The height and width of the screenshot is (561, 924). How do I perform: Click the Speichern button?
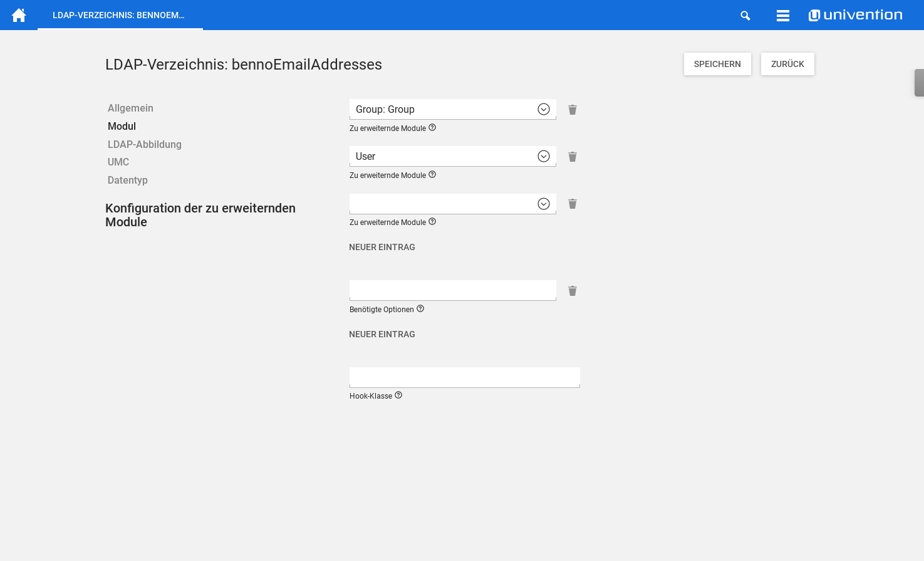click(x=717, y=64)
